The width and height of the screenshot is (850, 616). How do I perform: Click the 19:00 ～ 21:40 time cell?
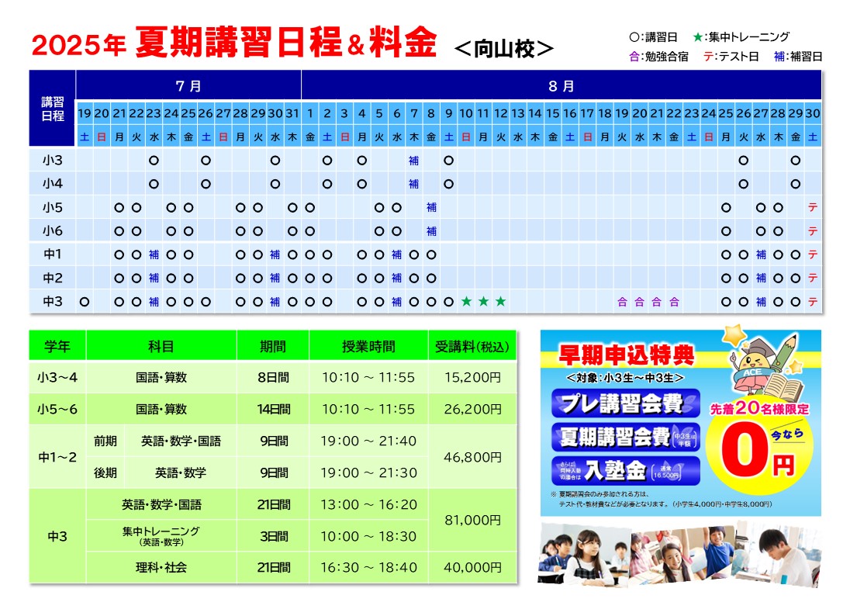point(368,441)
